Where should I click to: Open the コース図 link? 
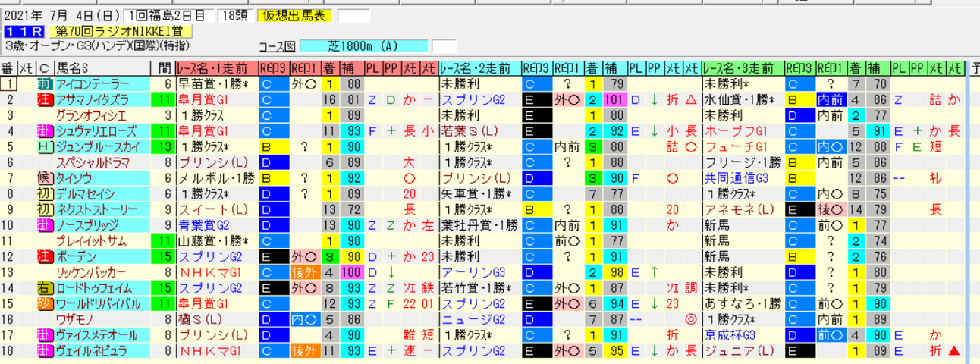click(278, 46)
